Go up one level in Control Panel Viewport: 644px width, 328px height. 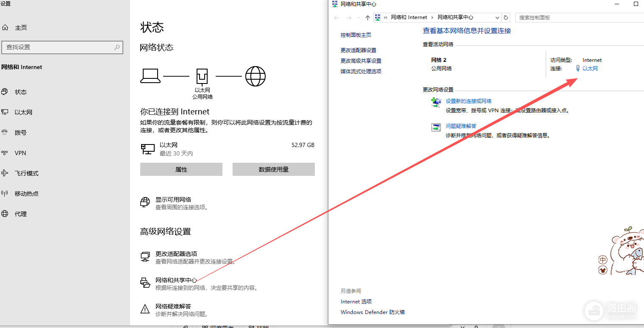367,18
